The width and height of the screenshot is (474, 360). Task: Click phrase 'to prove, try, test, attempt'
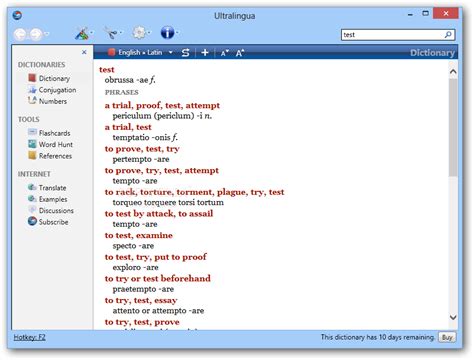click(162, 171)
